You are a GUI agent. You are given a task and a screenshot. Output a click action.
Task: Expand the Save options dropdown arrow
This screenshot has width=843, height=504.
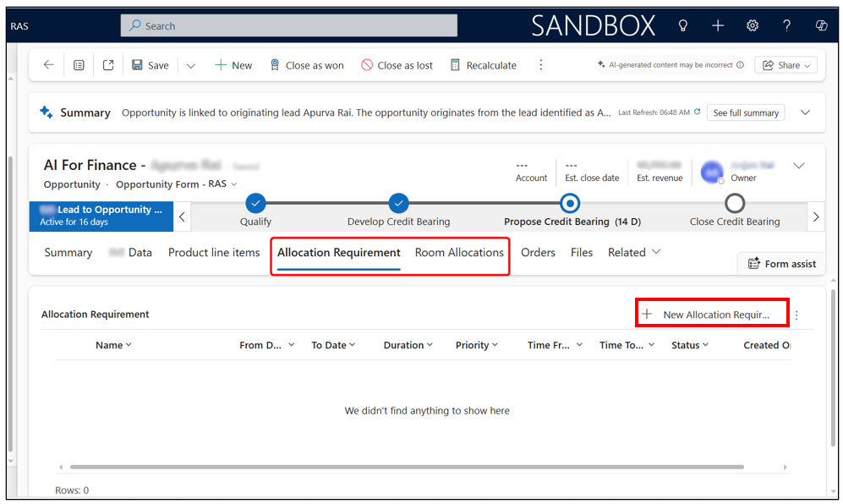pyautogui.click(x=190, y=65)
